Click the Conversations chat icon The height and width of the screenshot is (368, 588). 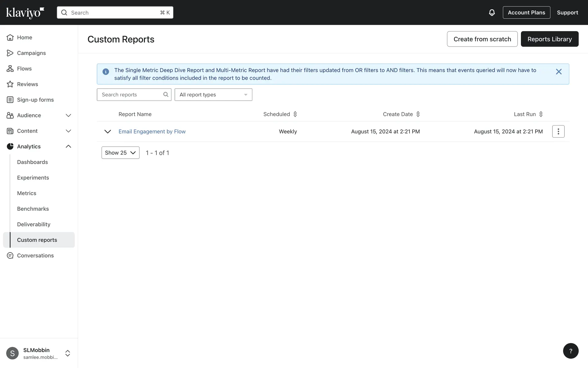click(x=10, y=255)
